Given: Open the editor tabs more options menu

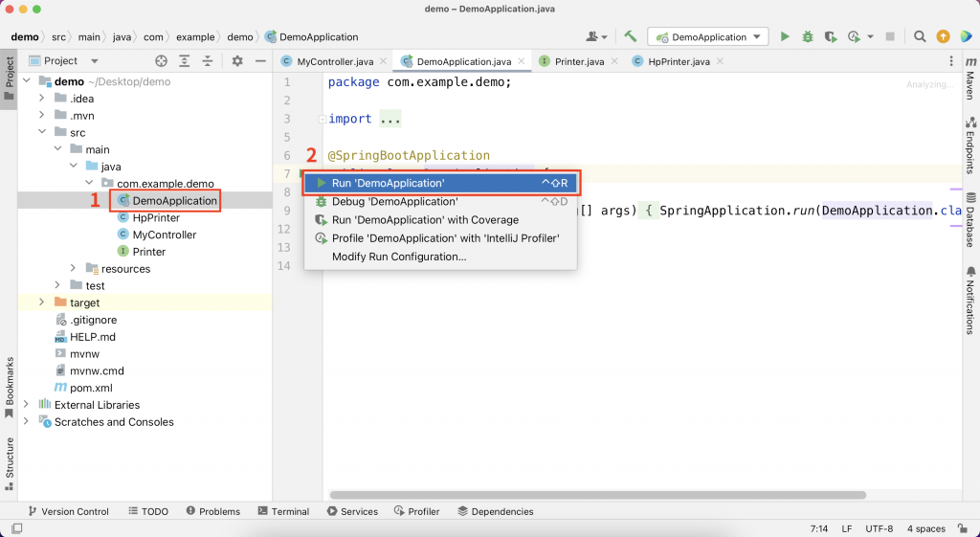Looking at the screenshot, I should coord(951,61).
